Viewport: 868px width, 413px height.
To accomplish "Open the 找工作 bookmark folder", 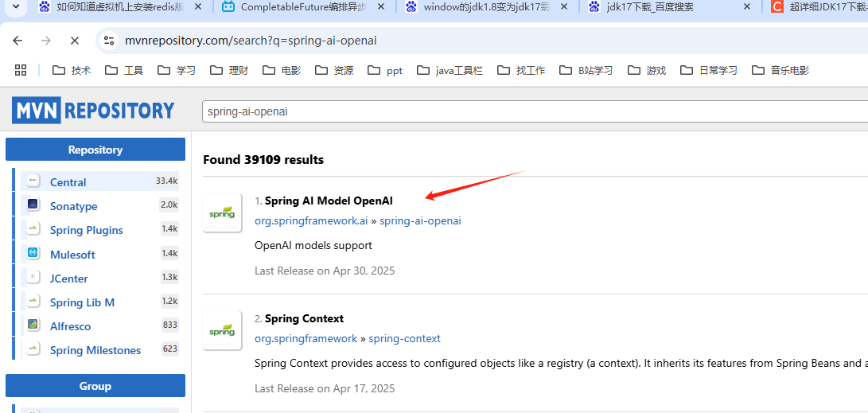I will [x=521, y=70].
